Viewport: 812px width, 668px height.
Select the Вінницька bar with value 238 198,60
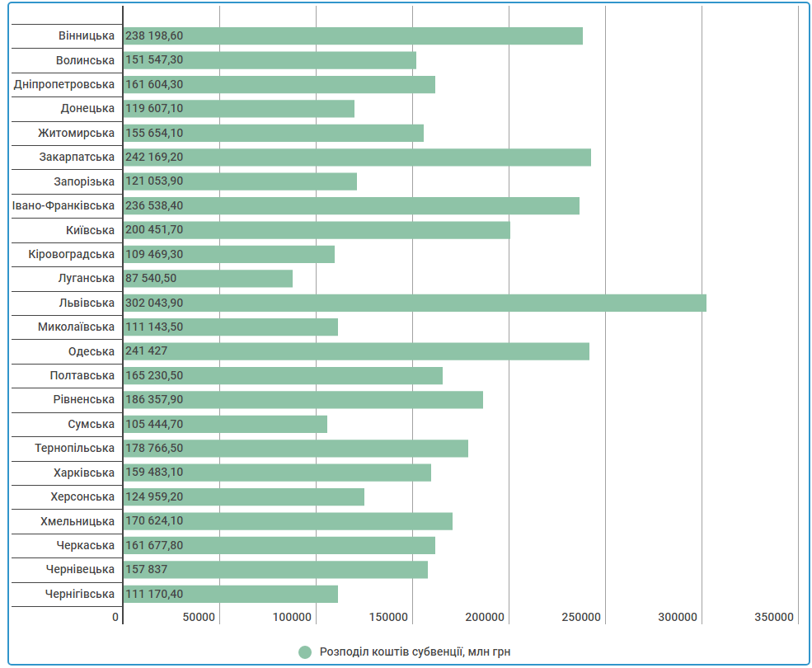pyautogui.click(x=353, y=36)
